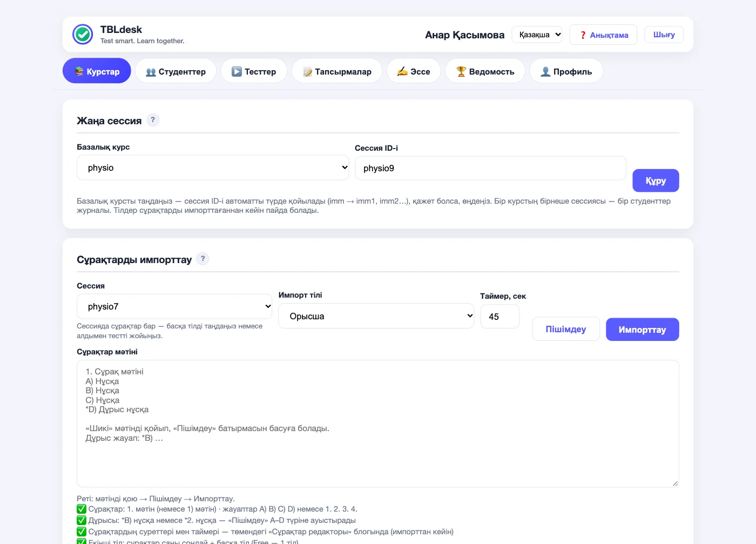756x544 pixels.
Task: Open the Курстар tab
Action: click(97, 71)
